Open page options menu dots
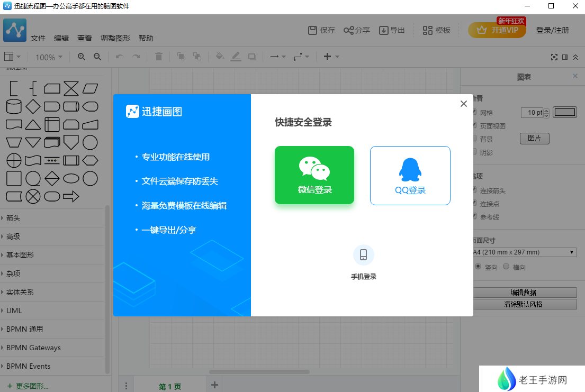Viewport: 585px width, 392px height. pyautogui.click(x=126, y=386)
